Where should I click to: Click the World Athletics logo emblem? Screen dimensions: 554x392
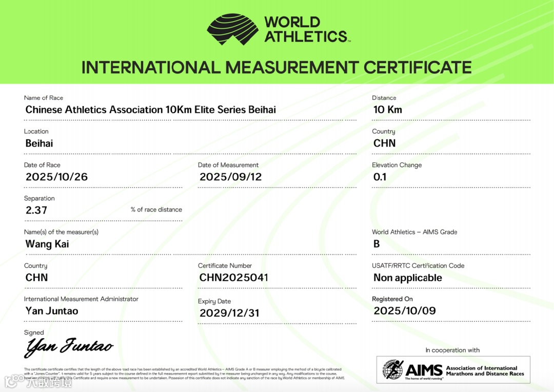coord(232,29)
